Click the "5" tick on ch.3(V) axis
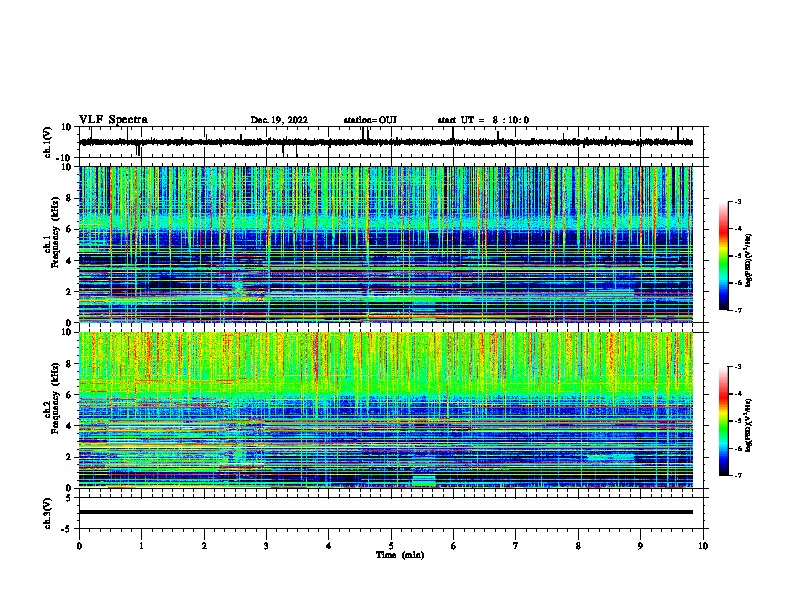Screen dimensions: 792x612 [69, 498]
